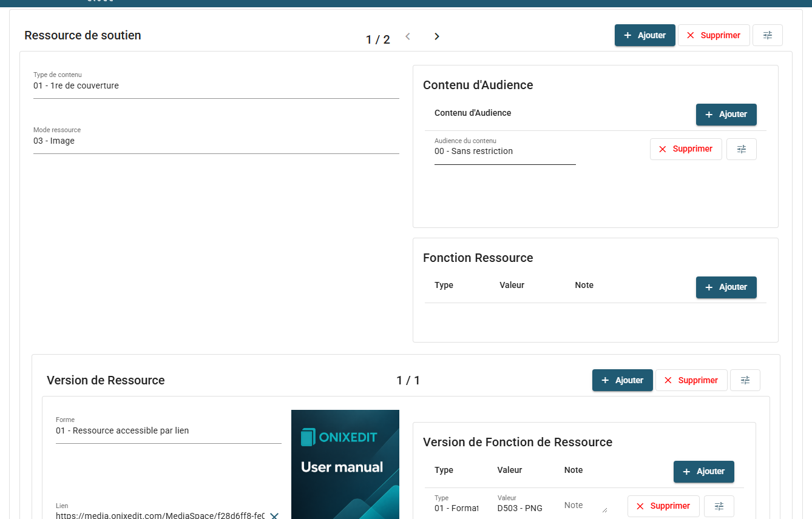Open sliders icon for Version de Ressource
Viewport: 812px width, 519px height.
point(745,380)
